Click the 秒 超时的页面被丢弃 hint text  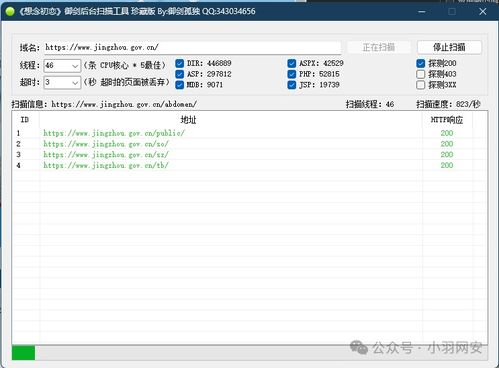pyautogui.click(x=127, y=82)
